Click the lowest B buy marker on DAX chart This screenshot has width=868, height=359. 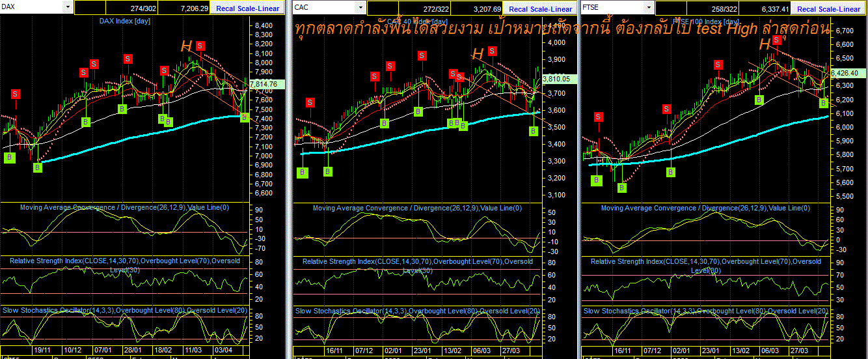click(37, 167)
